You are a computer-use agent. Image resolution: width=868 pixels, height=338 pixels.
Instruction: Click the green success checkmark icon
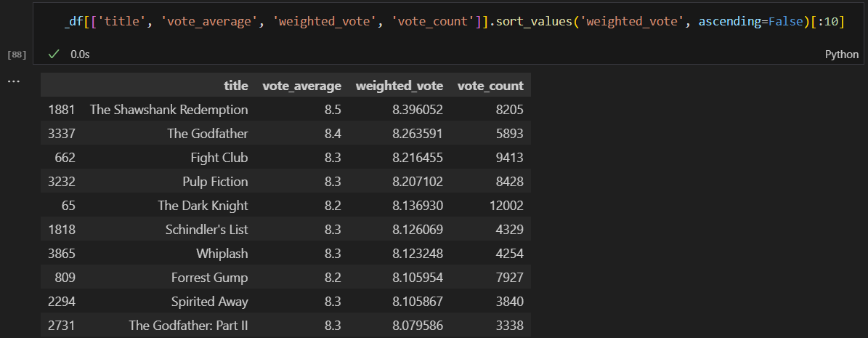click(54, 55)
